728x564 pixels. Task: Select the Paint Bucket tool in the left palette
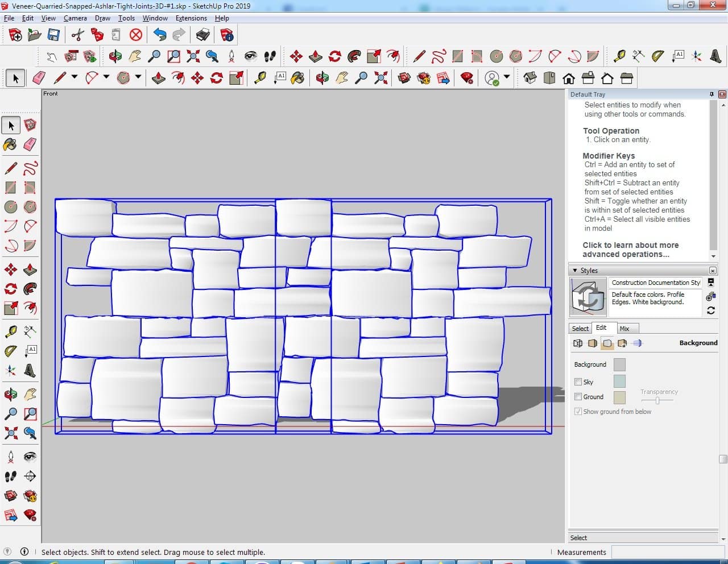pyautogui.click(x=10, y=144)
